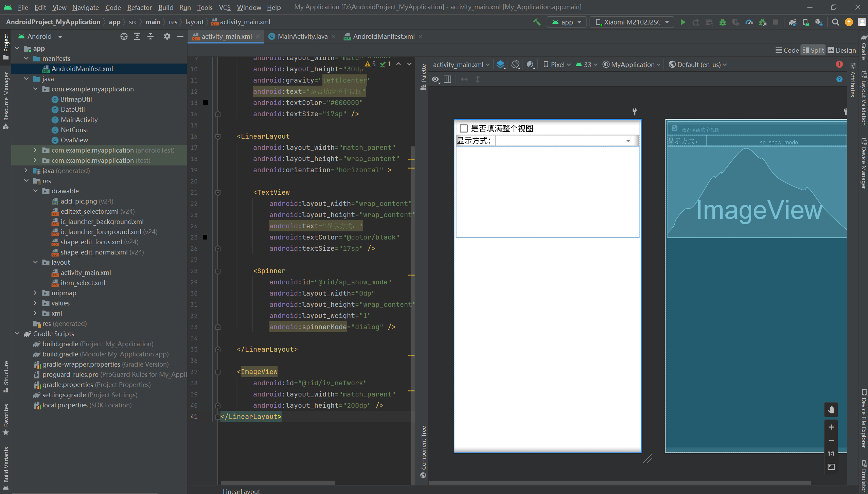This screenshot has width=868, height=494.
Task: Click the Search Everywhere magnifier icon
Action: 835,22
